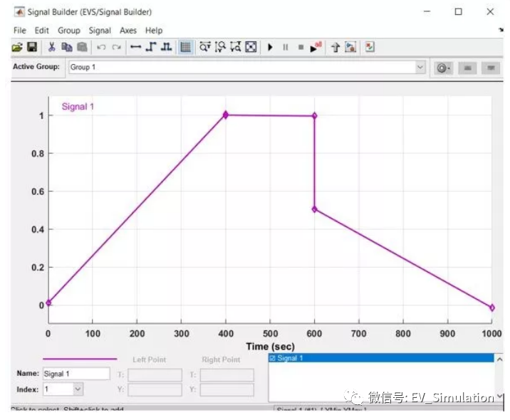The height and width of the screenshot is (420, 510).
Task: Toggle the snap grid button
Action: tap(186, 48)
